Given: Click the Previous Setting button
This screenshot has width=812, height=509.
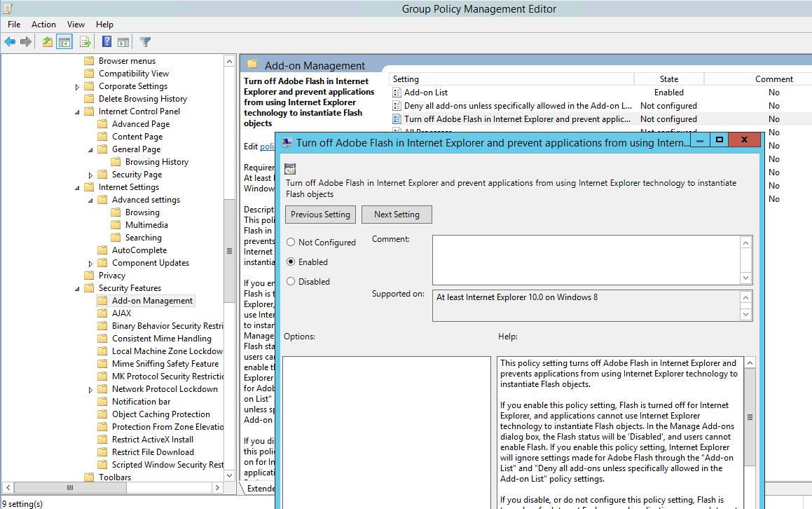Looking at the screenshot, I should point(320,215).
